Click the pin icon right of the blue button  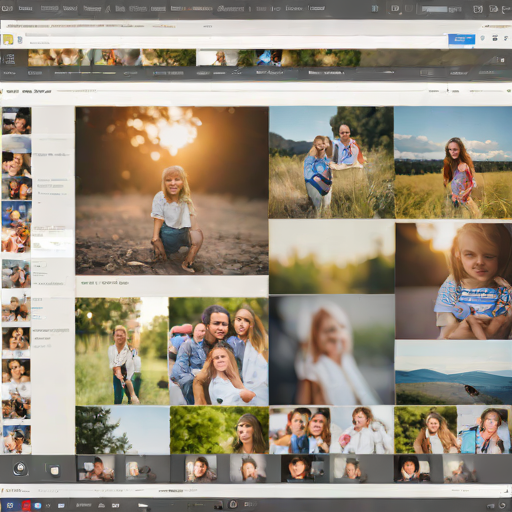click(x=482, y=39)
